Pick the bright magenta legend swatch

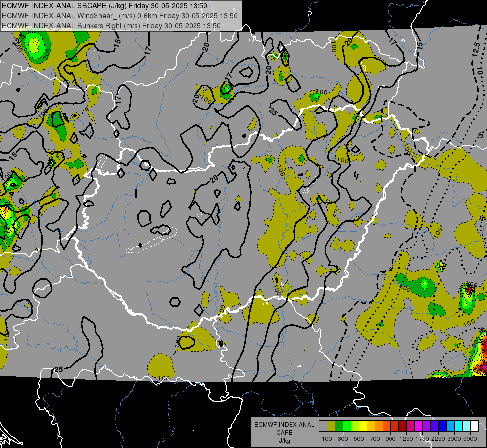pyautogui.click(x=419, y=426)
